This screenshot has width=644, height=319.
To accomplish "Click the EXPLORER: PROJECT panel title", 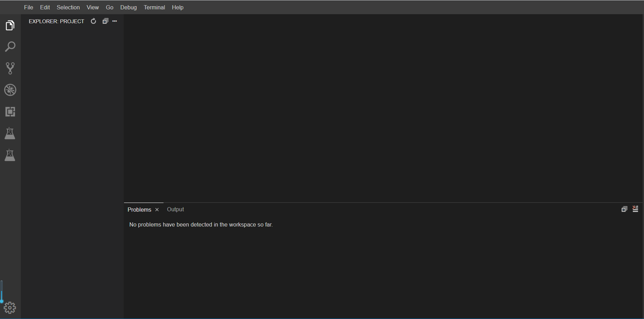I will point(56,21).
